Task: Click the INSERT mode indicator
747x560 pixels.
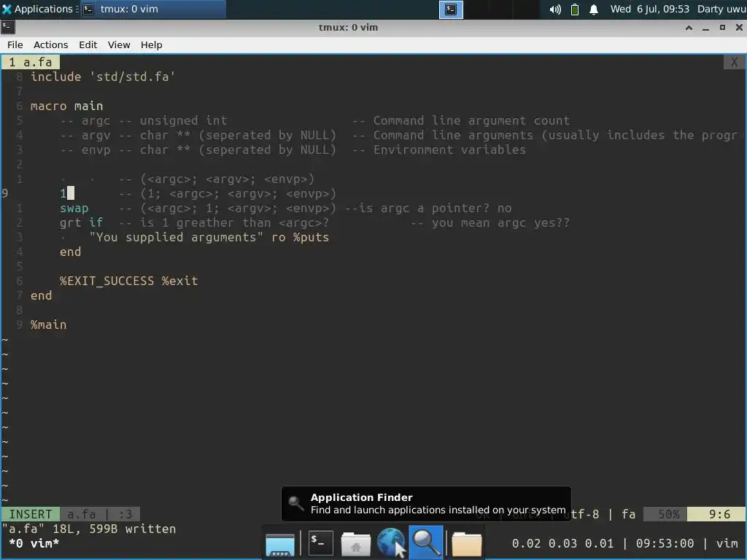Action: click(x=31, y=514)
